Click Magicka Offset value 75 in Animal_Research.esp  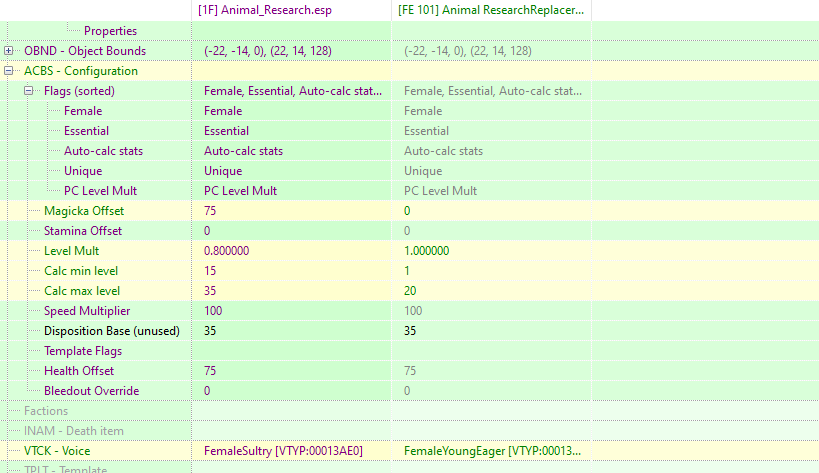(210, 211)
